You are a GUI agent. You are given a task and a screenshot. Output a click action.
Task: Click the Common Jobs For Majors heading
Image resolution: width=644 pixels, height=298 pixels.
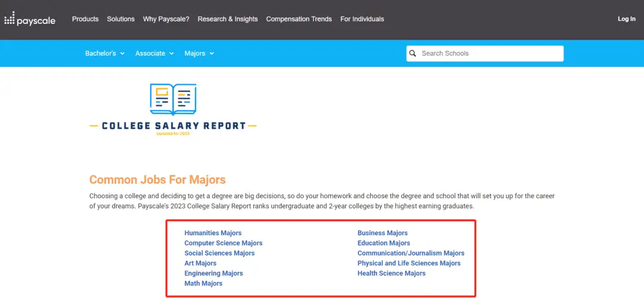pyautogui.click(x=157, y=180)
